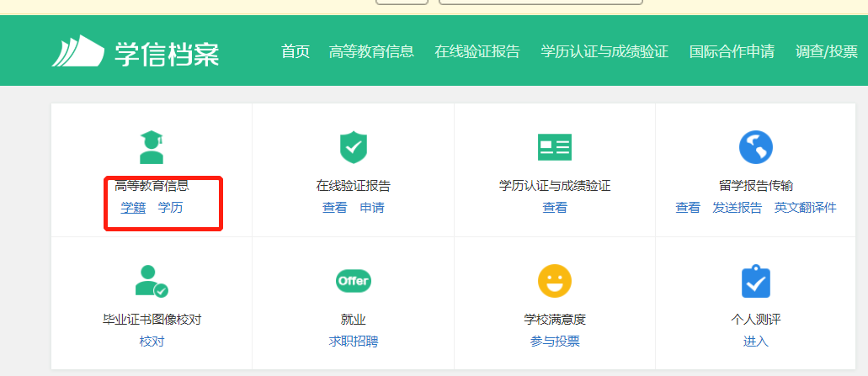868x376 pixels.
Task: Click the graduate icon for 高等教育信息
Action: click(x=152, y=147)
